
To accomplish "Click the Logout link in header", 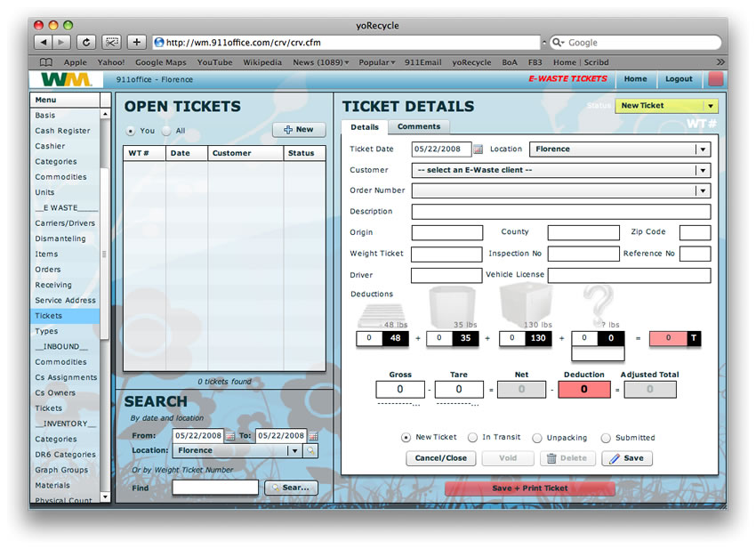I will [x=679, y=78].
